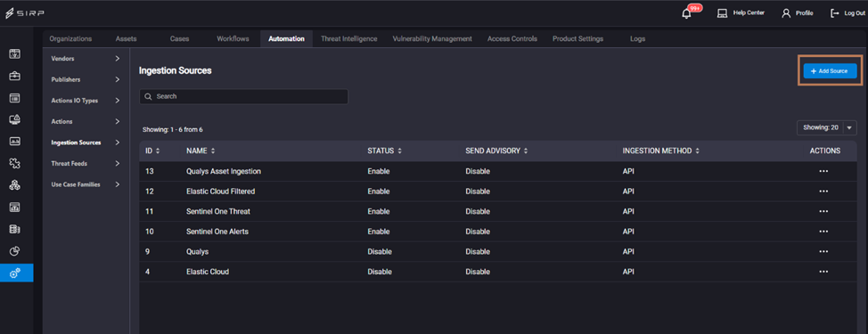Screen dimensions: 868x334
Task: Open actions menu for Sentinel One Alerts
Action: (823, 232)
